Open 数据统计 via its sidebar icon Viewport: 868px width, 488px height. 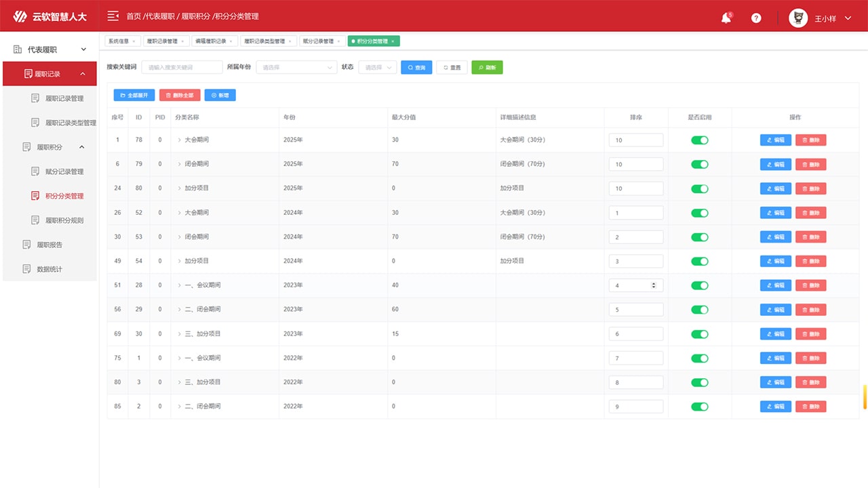(27, 269)
